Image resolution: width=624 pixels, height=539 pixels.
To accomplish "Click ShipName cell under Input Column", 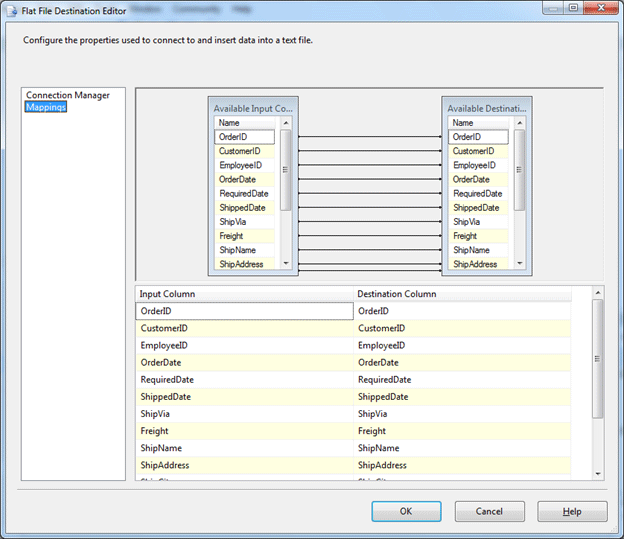I will click(244, 448).
